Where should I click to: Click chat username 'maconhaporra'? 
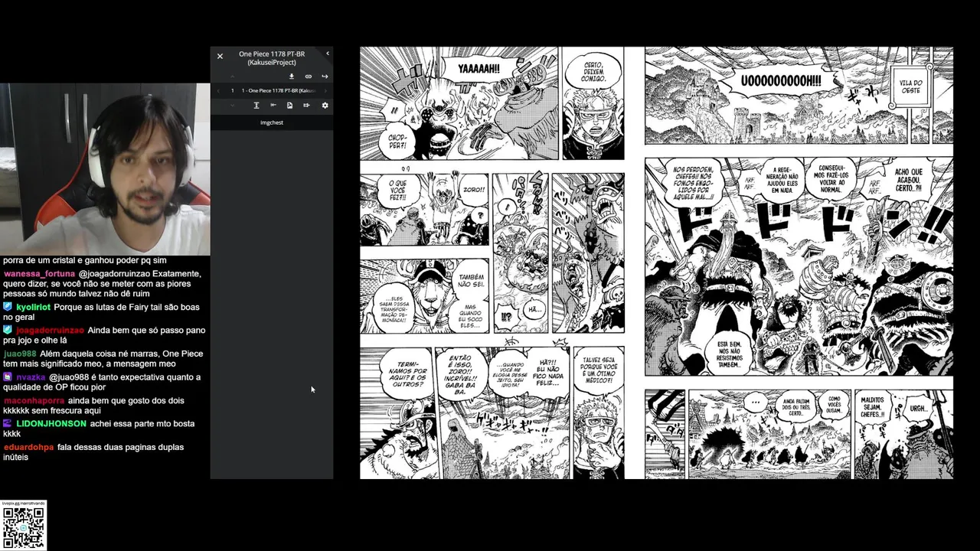pos(34,400)
